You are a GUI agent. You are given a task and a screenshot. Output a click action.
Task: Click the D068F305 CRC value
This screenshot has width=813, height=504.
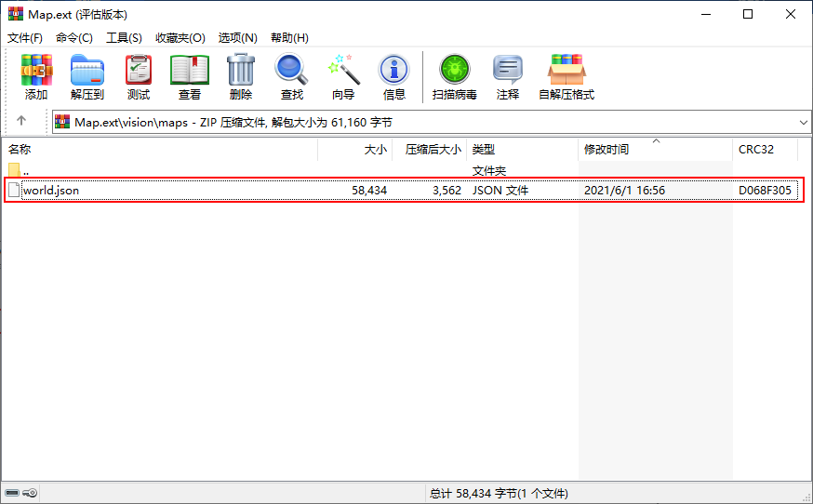(765, 191)
